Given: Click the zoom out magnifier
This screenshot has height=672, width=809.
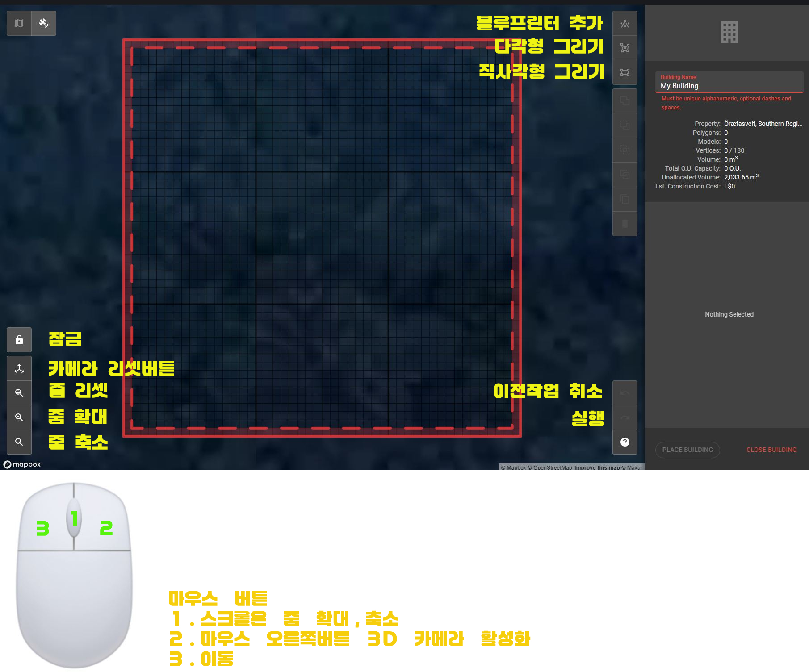Looking at the screenshot, I should pos(19,442).
